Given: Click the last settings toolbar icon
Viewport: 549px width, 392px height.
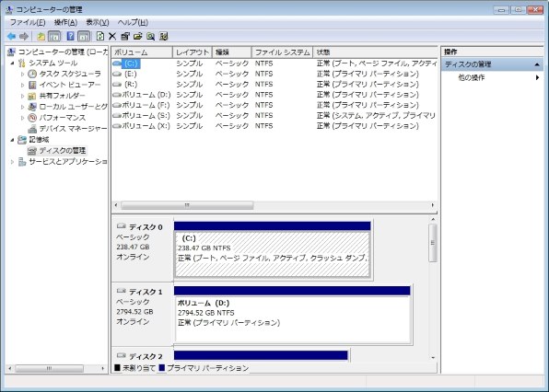Looking at the screenshot, I should 164,37.
